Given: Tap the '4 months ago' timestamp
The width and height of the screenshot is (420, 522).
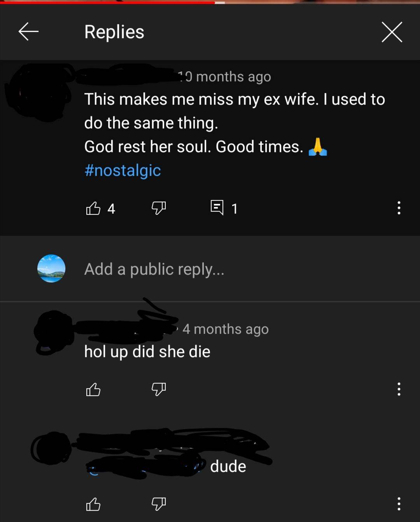Looking at the screenshot, I should [x=226, y=329].
